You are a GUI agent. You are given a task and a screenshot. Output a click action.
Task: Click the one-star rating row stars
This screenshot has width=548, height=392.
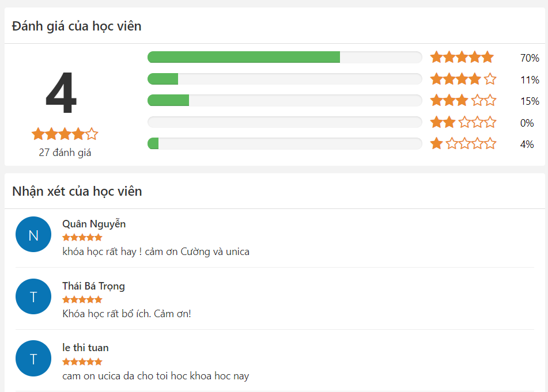tap(462, 143)
